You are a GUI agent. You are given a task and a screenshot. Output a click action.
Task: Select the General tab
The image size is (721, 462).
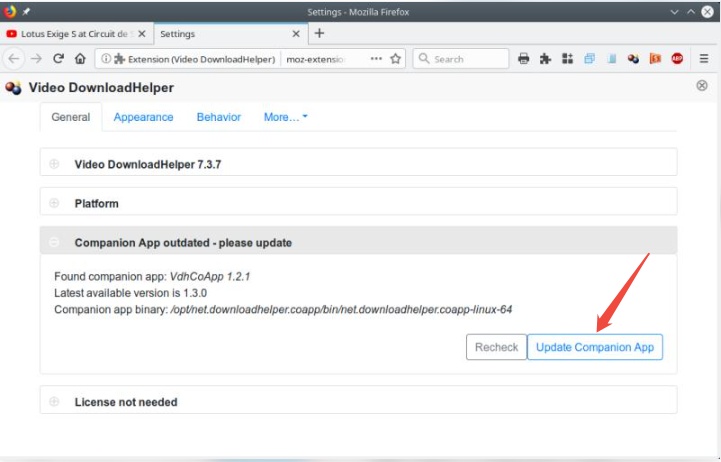71,117
